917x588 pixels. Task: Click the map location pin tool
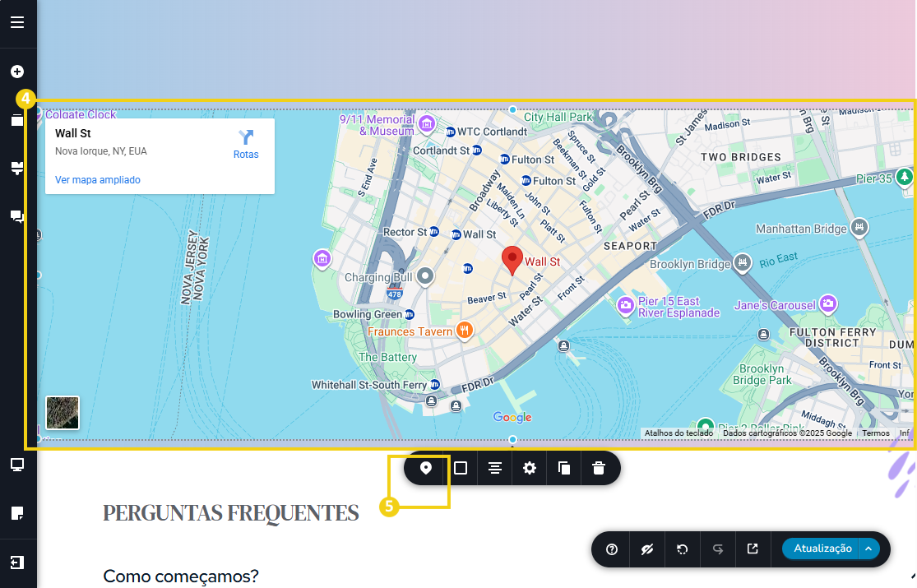[x=426, y=468]
